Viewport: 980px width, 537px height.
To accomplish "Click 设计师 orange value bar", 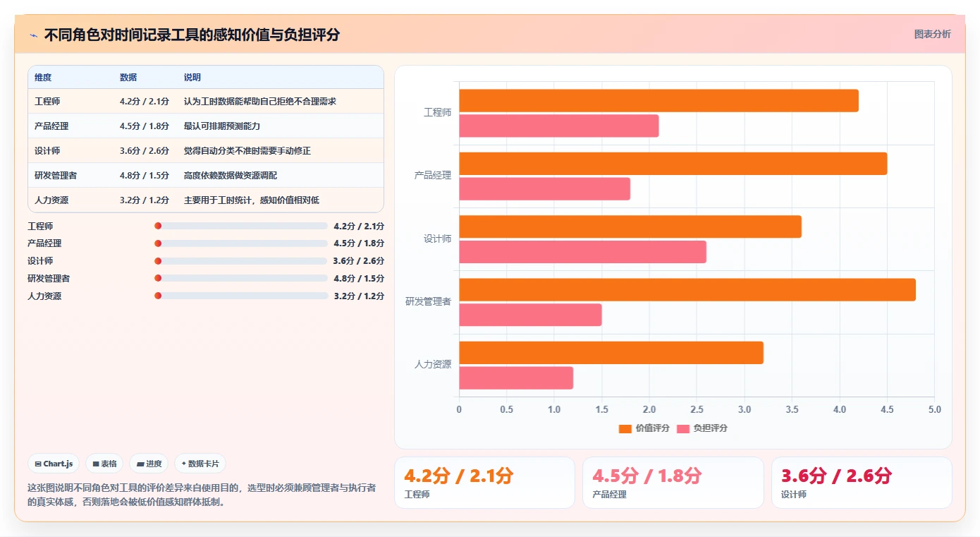I will 630,227.
